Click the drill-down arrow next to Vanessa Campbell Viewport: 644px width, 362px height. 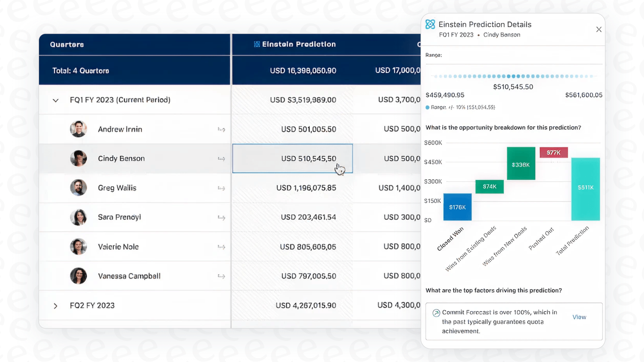pos(222,276)
